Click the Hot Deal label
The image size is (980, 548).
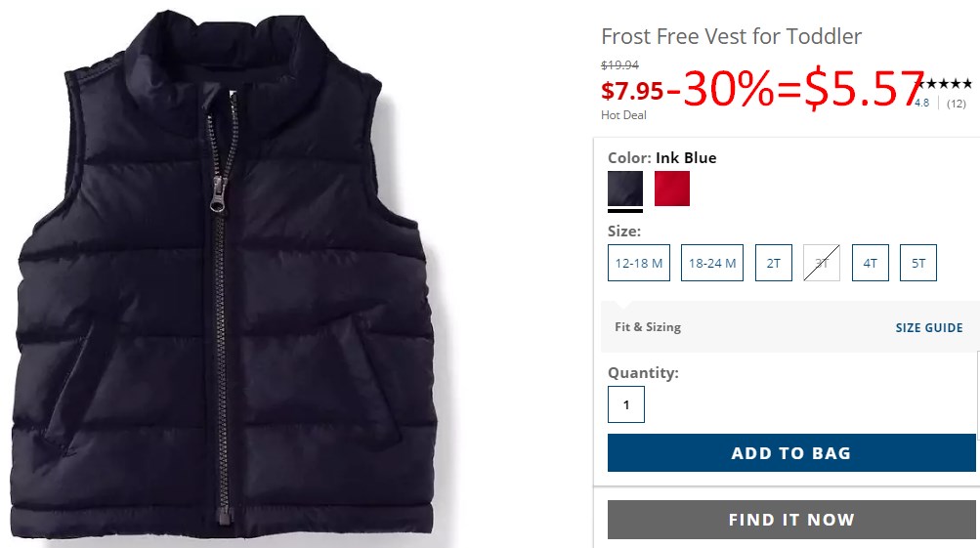[623, 115]
